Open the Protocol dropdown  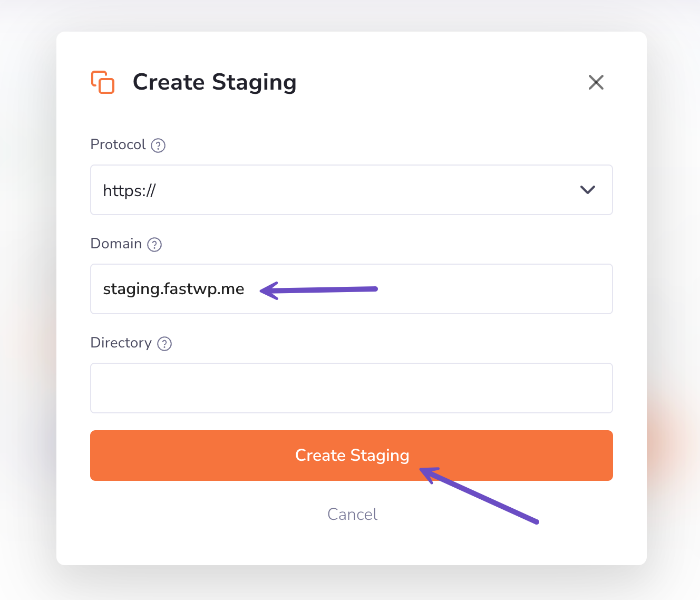[x=351, y=190]
